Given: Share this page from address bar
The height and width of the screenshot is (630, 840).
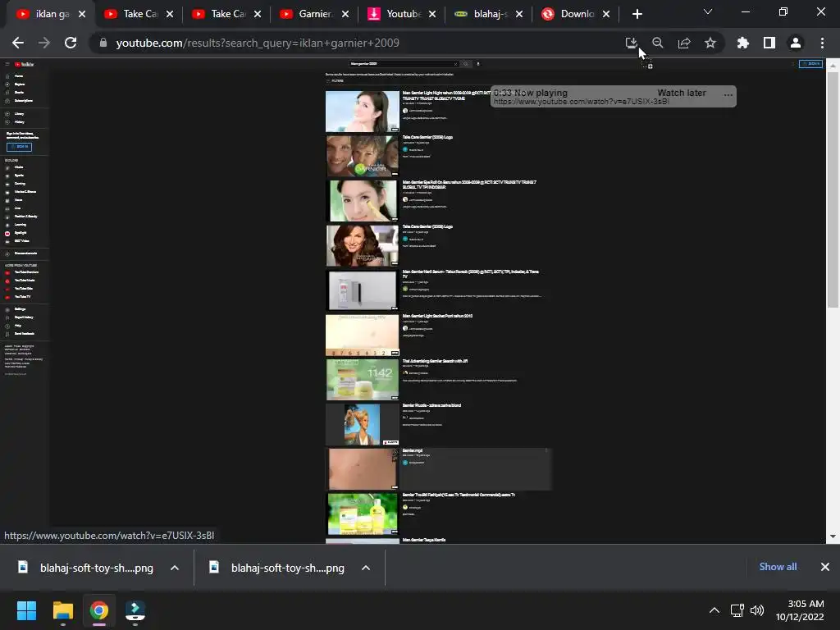Looking at the screenshot, I should click(684, 43).
